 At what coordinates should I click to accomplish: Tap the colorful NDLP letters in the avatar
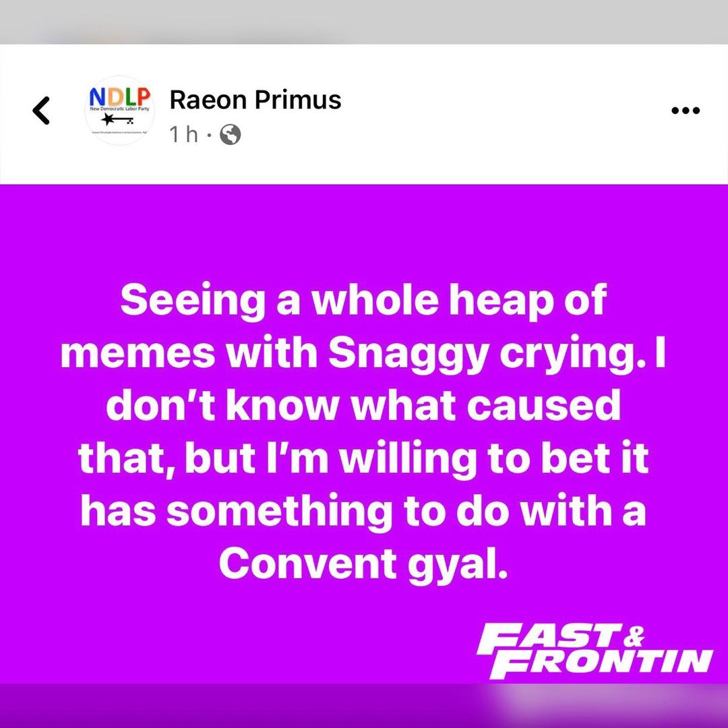click(120, 96)
